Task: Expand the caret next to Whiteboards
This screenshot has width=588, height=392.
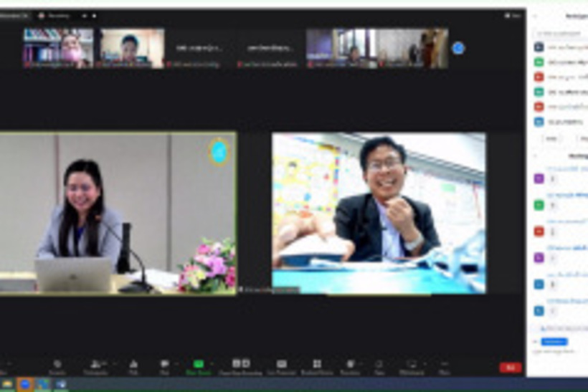Action: [x=425, y=364]
